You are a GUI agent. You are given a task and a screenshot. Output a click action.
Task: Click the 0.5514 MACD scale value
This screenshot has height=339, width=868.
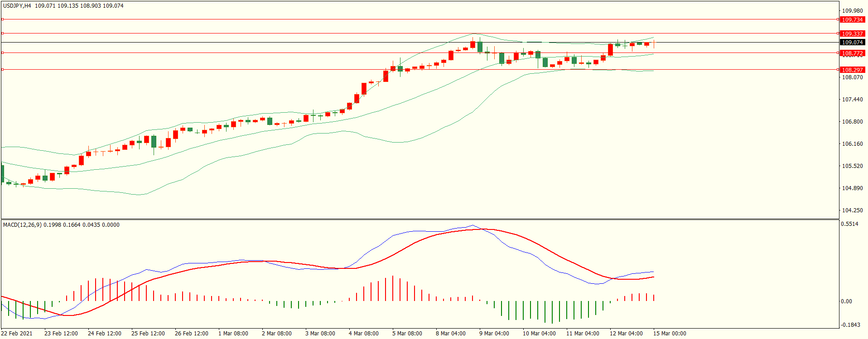pos(849,224)
